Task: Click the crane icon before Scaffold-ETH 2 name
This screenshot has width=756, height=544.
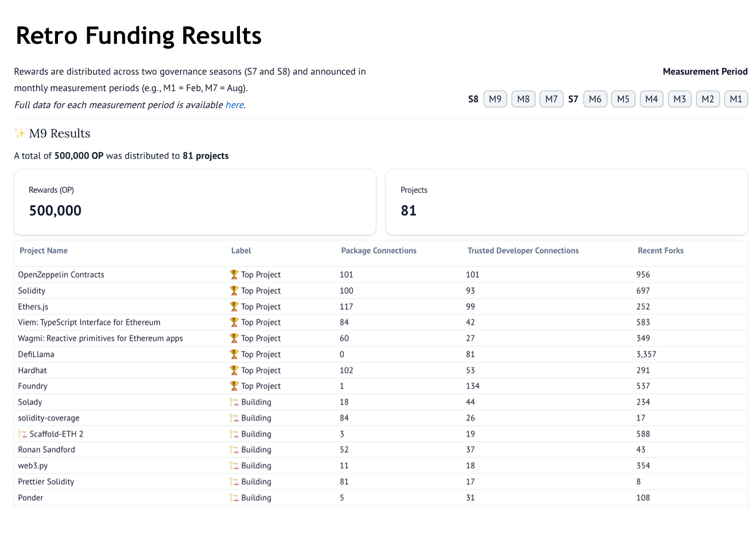Action: [23, 434]
